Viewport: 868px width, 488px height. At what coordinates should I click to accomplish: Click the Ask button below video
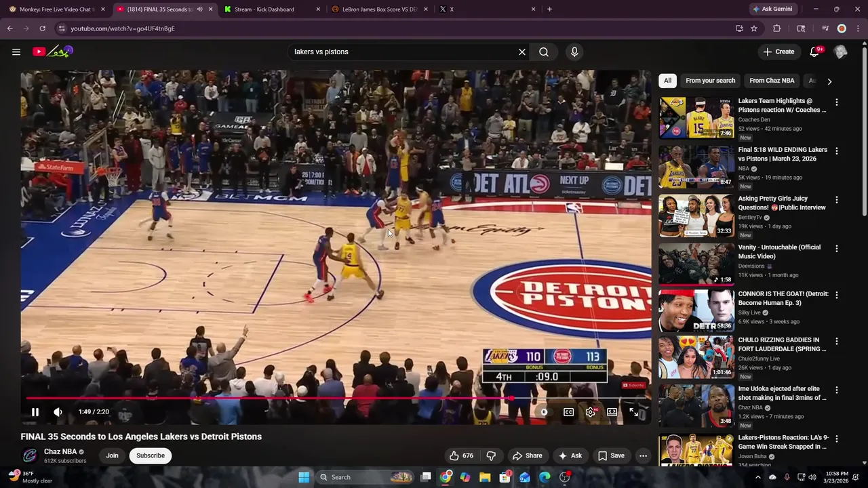click(x=570, y=455)
